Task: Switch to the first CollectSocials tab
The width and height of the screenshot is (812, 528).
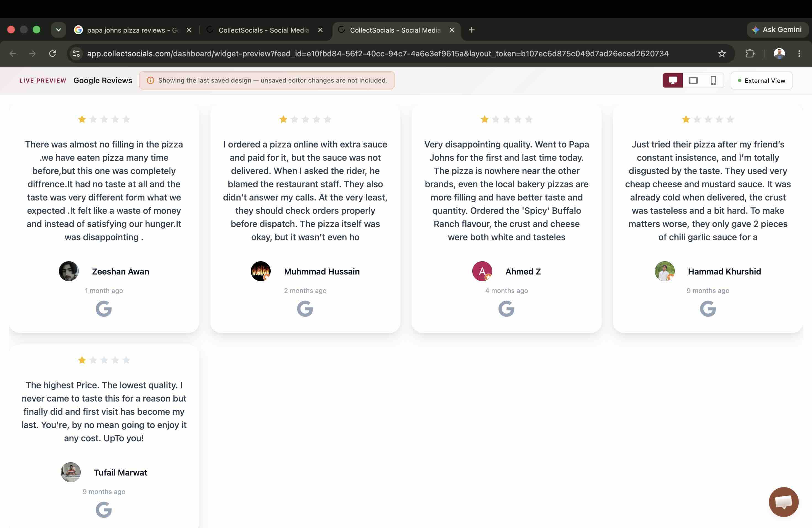Action: pos(263,30)
